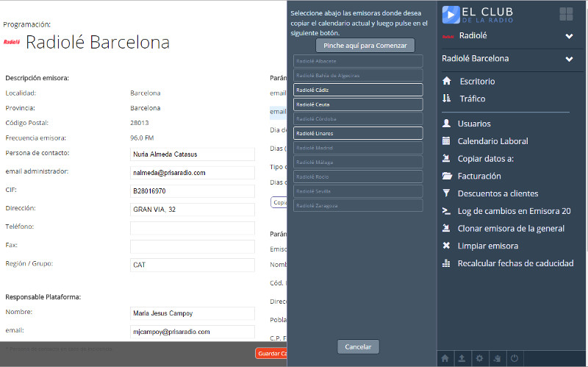Open Tráfico menu item
588x367 pixels.
pyautogui.click(x=473, y=99)
